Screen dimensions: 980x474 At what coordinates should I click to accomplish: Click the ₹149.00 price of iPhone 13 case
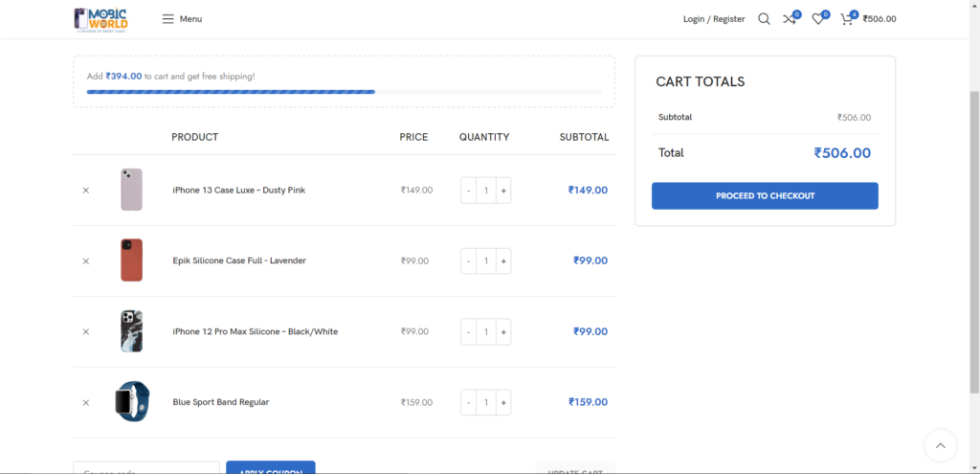(417, 191)
